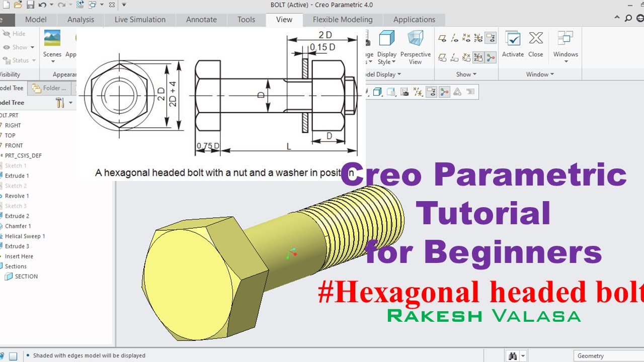Click the status bar square icon beside message
The image size is (644, 362).
click(x=13, y=356)
